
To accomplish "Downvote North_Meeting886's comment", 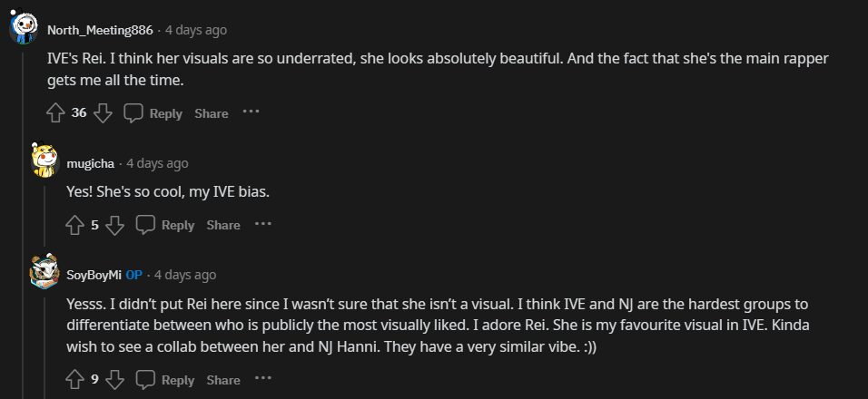I will (x=103, y=113).
